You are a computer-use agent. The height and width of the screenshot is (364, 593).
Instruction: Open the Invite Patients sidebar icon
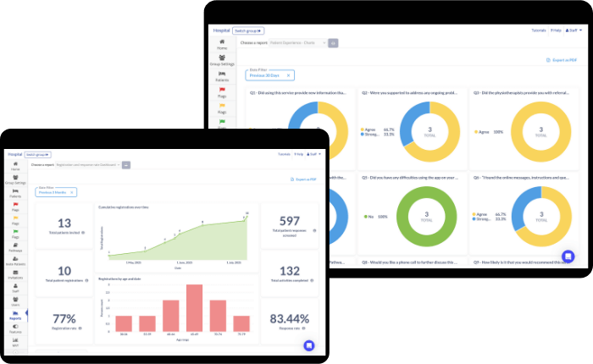pyautogui.click(x=15, y=261)
